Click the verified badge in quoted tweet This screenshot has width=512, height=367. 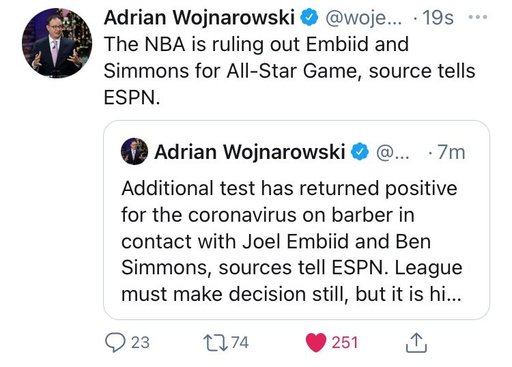pyautogui.click(x=360, y=152)
